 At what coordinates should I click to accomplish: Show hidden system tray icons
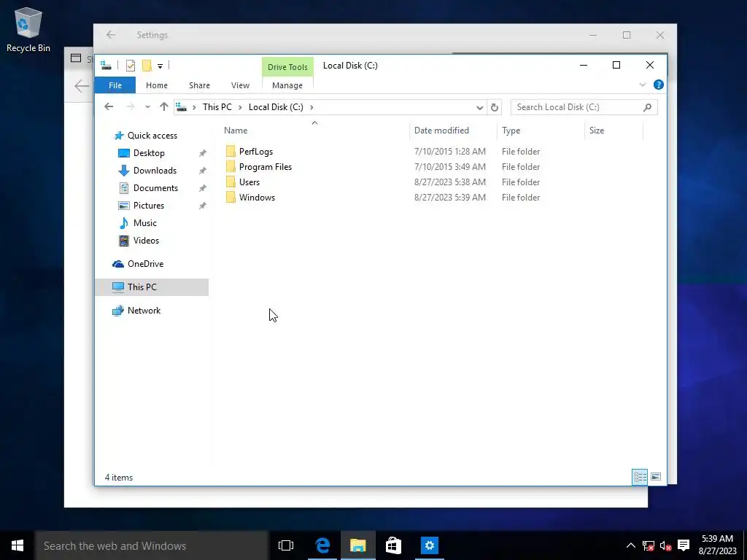pyautogui.click(x=630, y=545)
